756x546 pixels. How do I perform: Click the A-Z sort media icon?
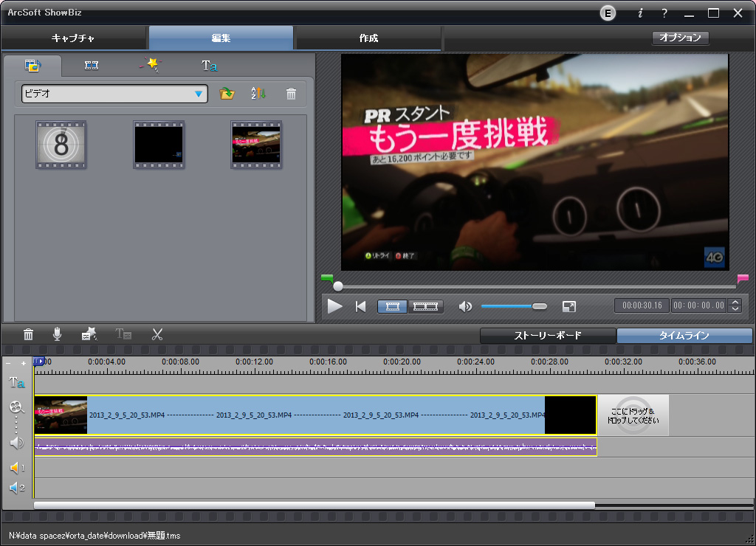click(257, 94)
